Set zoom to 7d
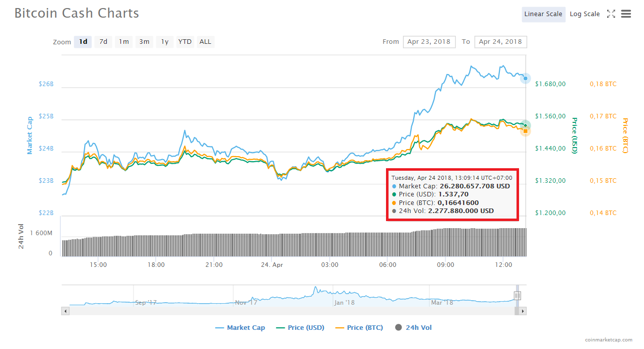The image size is (644, 349). (x=103, y=42)
